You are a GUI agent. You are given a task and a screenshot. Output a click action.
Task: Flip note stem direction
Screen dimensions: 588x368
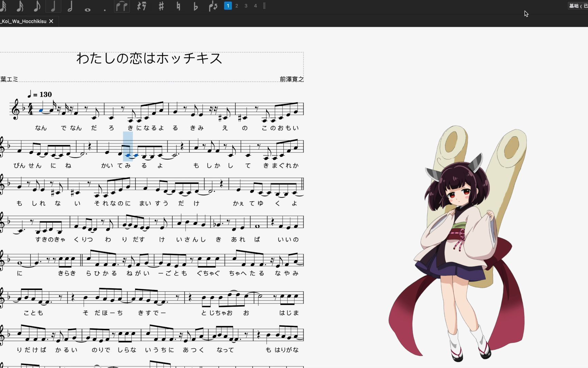pos(213,6)
